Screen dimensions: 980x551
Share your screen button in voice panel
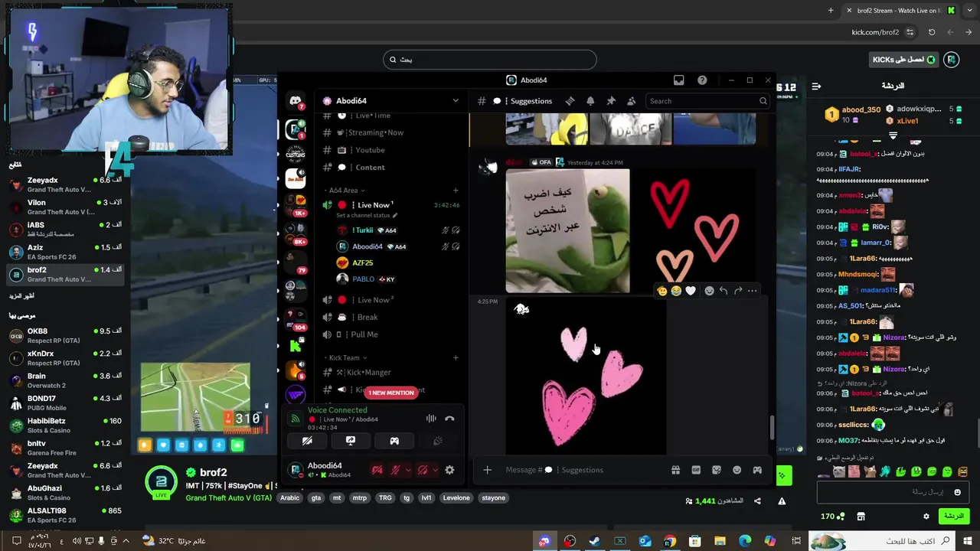tap(351, 441)
